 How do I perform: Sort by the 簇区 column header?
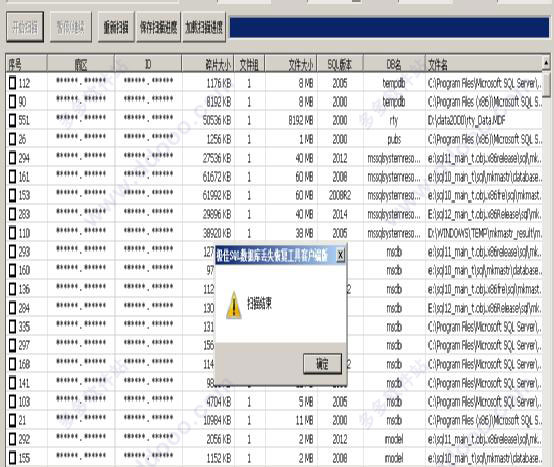pos(81,64)
